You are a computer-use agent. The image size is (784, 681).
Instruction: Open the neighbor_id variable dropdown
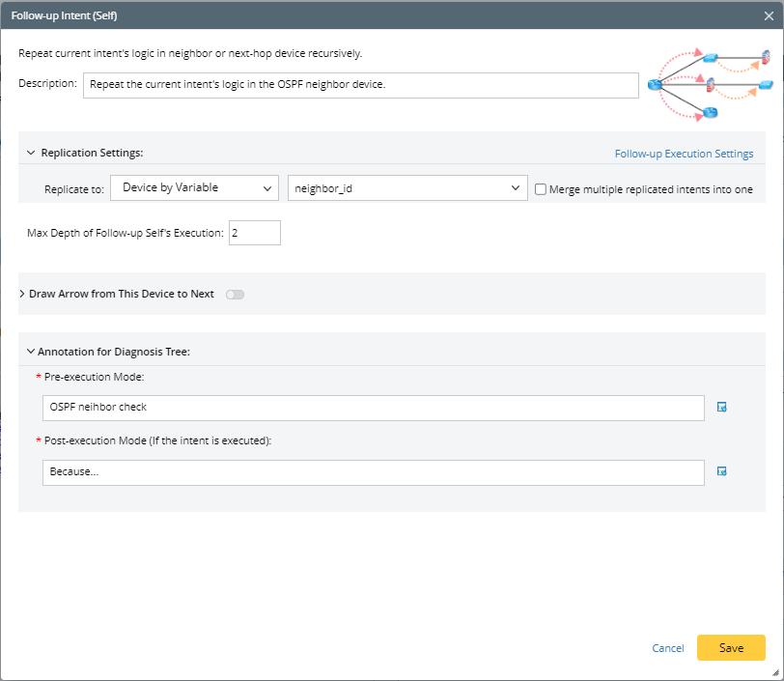coord(407,188)
